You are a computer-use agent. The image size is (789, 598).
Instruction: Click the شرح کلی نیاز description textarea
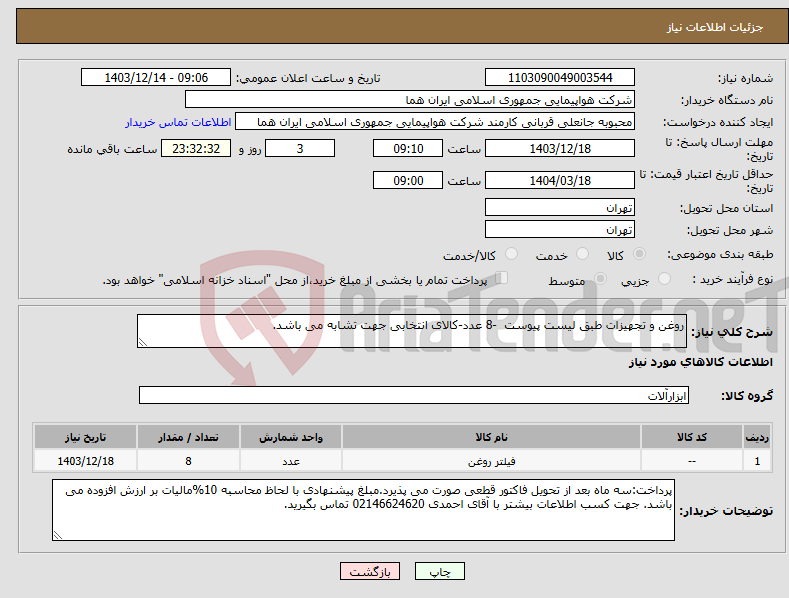coord(412,331)
